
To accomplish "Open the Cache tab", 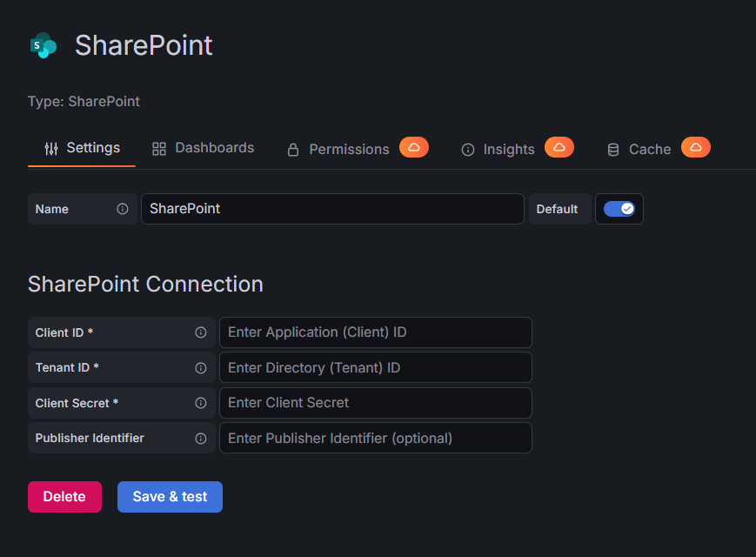I will tap(659, 148).
